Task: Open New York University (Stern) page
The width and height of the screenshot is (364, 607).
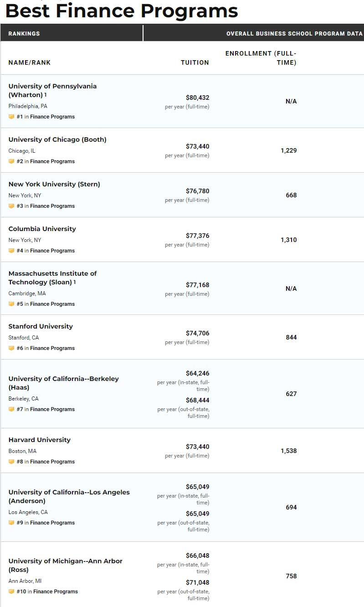Action: [54, 184]
